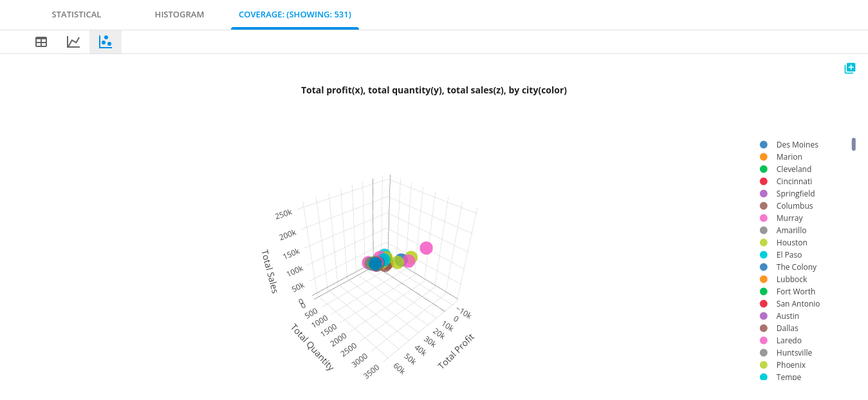Toggle Fort Worth in the legend
The width and height of the screenshot is (868, 400).
pyautogui.click(x=788, y=292)
